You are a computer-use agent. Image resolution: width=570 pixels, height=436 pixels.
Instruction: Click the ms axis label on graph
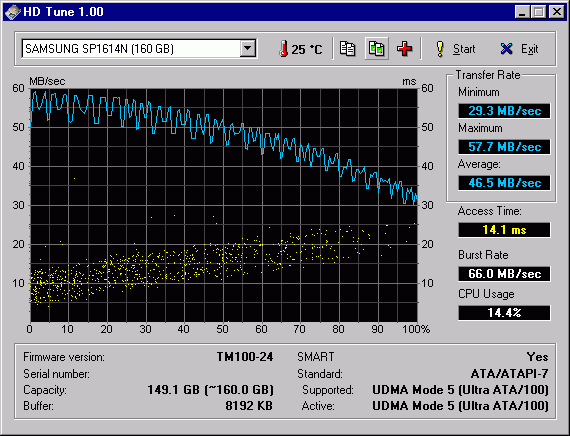tap(409, 81)
